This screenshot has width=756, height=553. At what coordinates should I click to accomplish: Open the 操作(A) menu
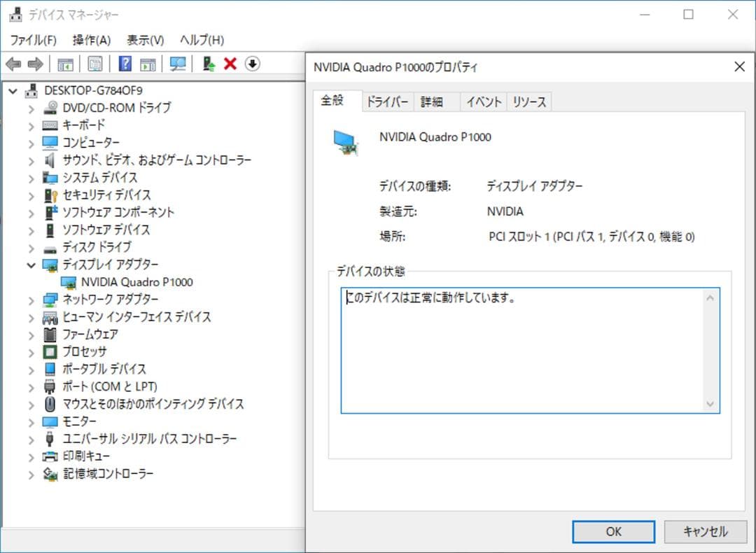click(x=90, y=40)
